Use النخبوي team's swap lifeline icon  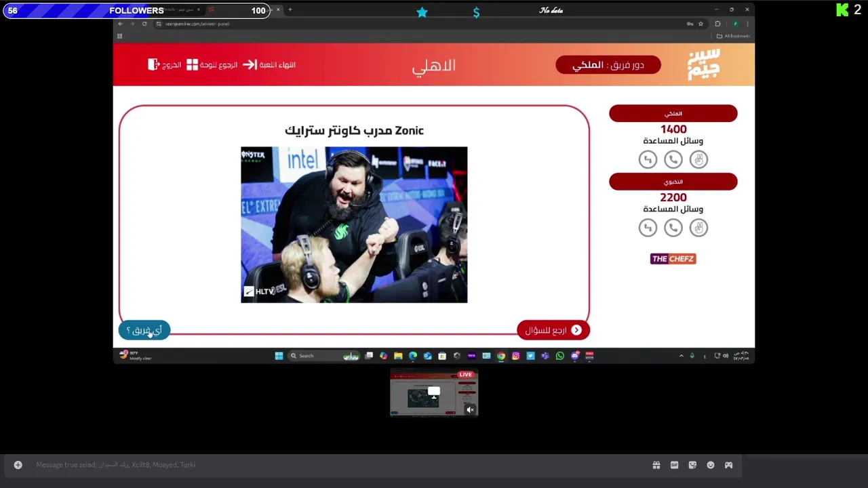(x=648, y=228)
